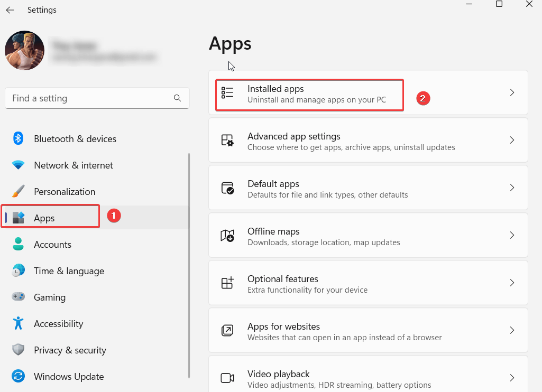The image size is (542, 392).
Task: Open Personalization settings
Action: point(95,192)
